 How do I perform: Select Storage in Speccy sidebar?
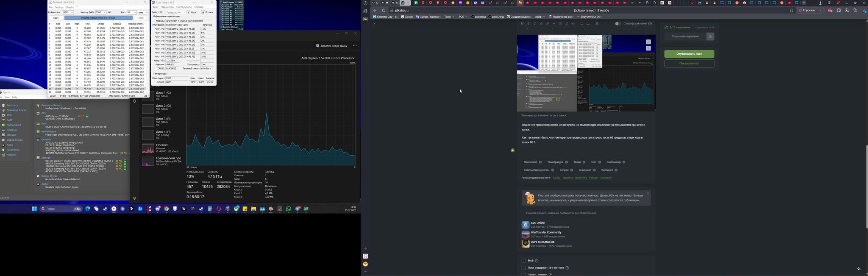click(x=11, y=135)
